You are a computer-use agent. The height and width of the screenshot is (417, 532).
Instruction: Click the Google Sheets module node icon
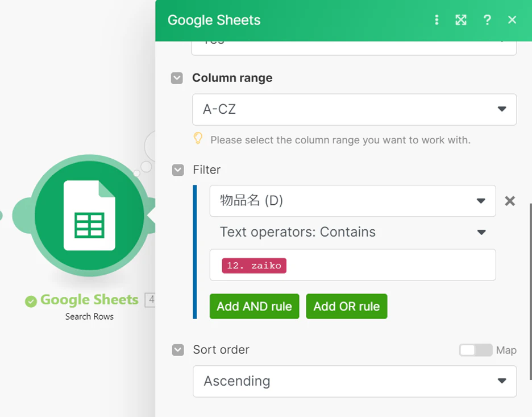(x=89, y=215)
